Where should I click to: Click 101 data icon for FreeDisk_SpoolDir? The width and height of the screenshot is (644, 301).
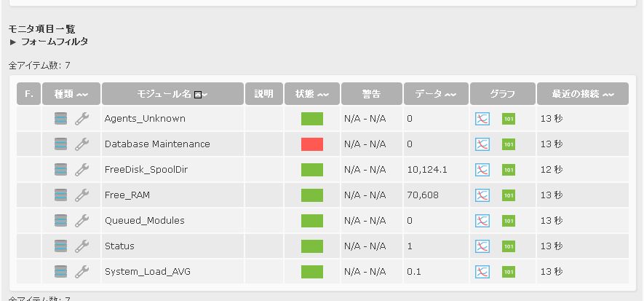coord(509,170)
